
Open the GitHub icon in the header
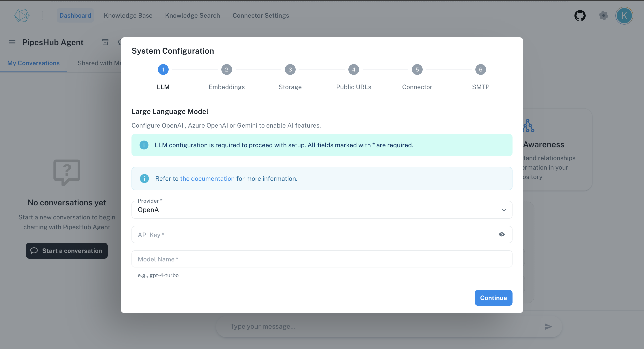pyautogui.click(x=580, y=15)
